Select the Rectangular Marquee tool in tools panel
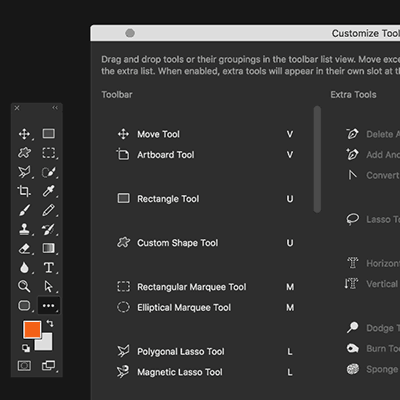400x400 pixels. [x=49, y=153]
